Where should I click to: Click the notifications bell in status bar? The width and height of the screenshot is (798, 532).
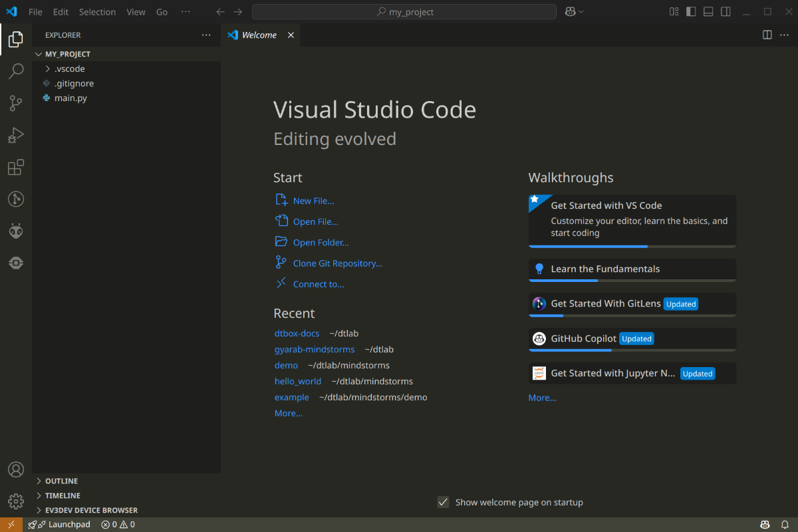pos(785,525)
